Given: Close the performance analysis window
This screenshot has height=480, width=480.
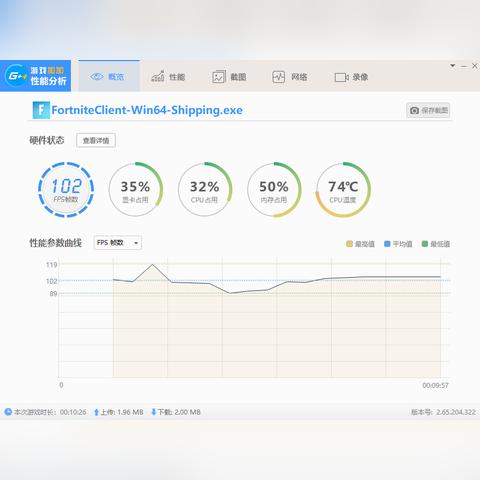Looking at the screenshot, I should pos(475,66).
